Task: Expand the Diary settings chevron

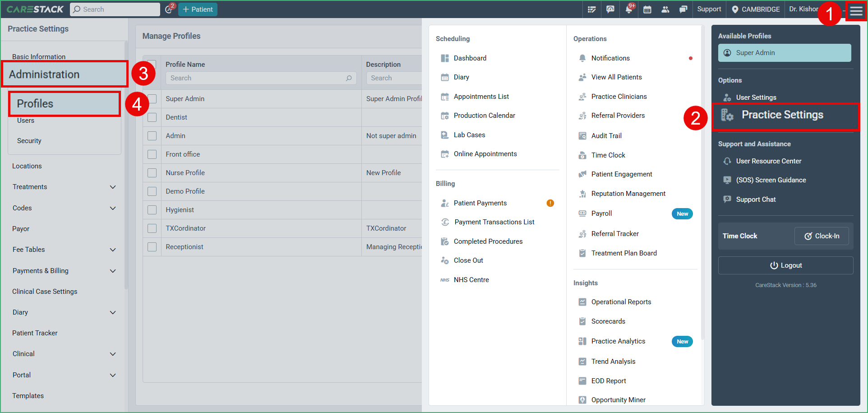Action: point(113,312)
